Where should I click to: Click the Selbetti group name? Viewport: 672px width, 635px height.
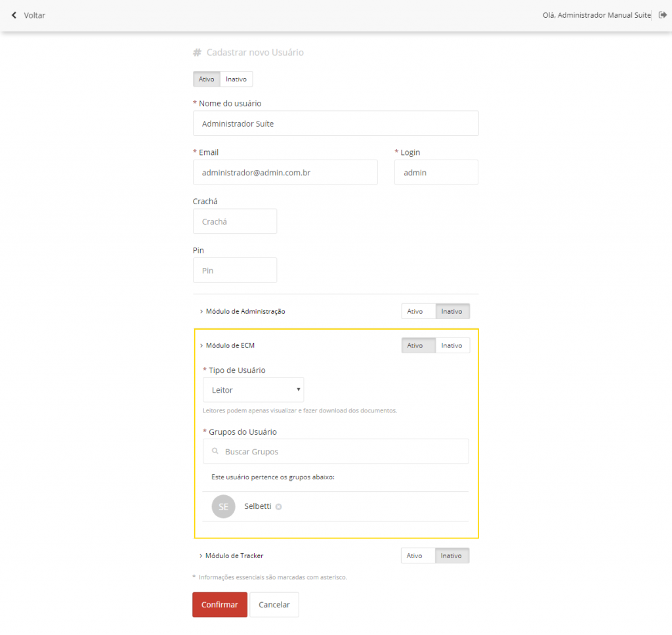pos(257,506)
